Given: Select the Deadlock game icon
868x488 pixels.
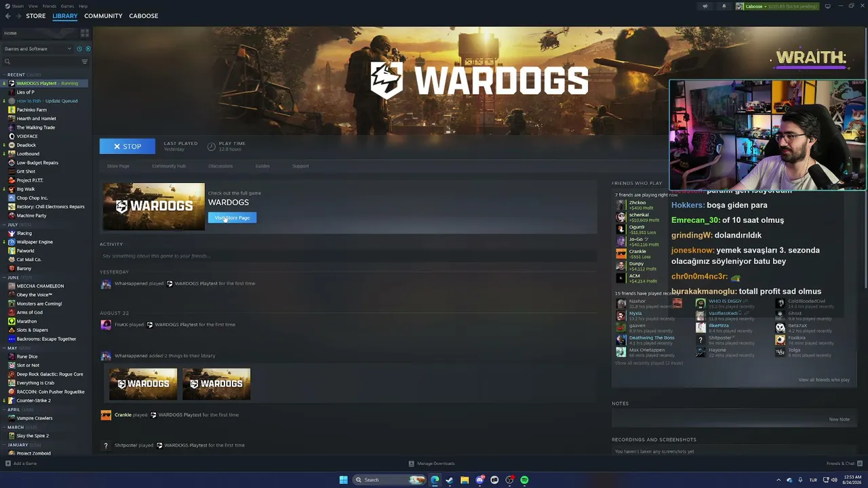Looking at the screenshot, I should 12,145.
